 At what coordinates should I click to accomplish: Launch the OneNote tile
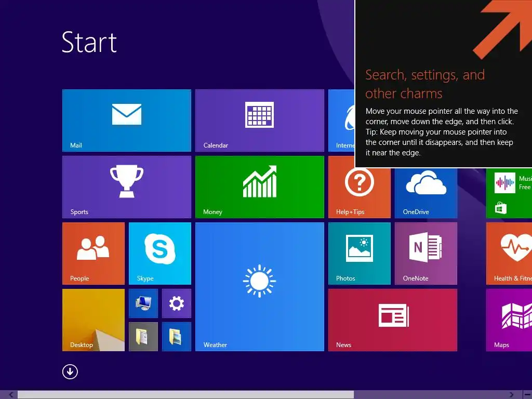point(426,254)
